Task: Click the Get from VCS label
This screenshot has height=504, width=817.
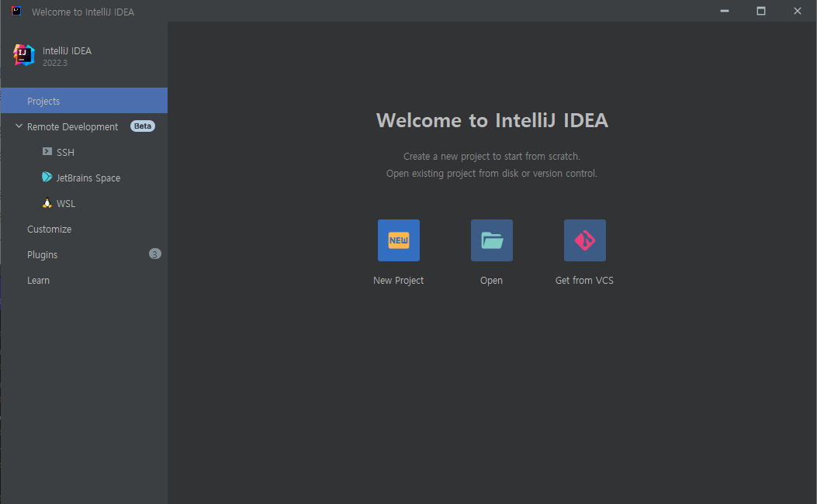Action: [584, 280]
